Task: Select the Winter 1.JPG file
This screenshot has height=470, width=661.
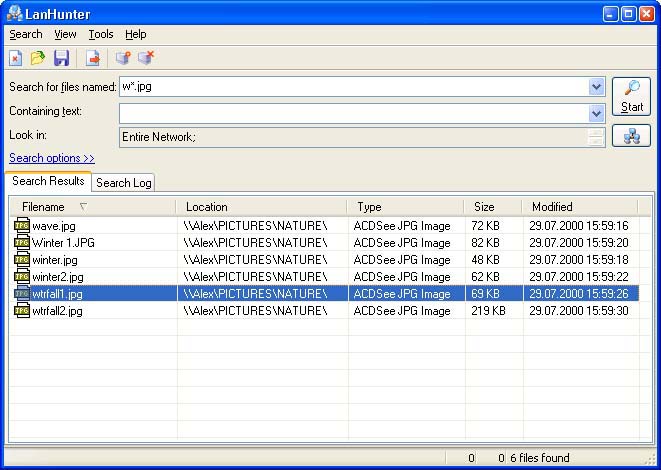Action: [x=63, y=243]
